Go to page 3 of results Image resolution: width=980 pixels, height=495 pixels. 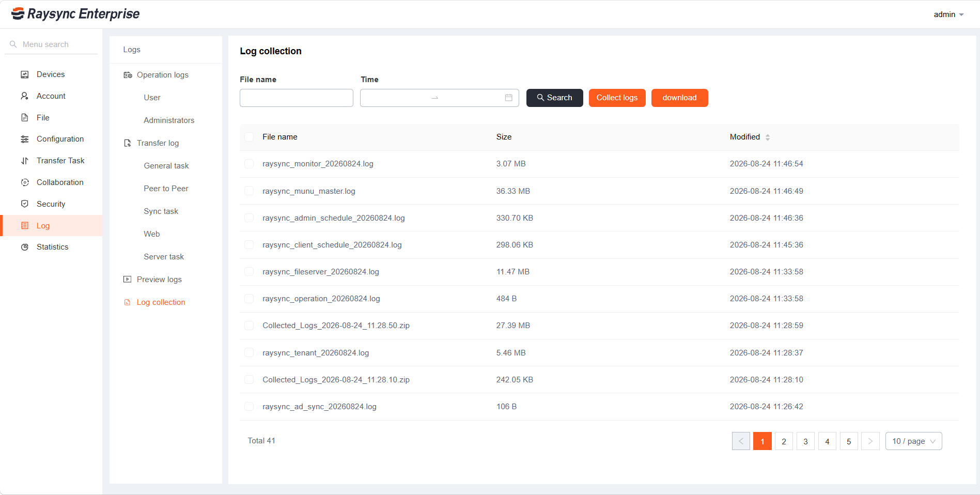tap(805, 441)
